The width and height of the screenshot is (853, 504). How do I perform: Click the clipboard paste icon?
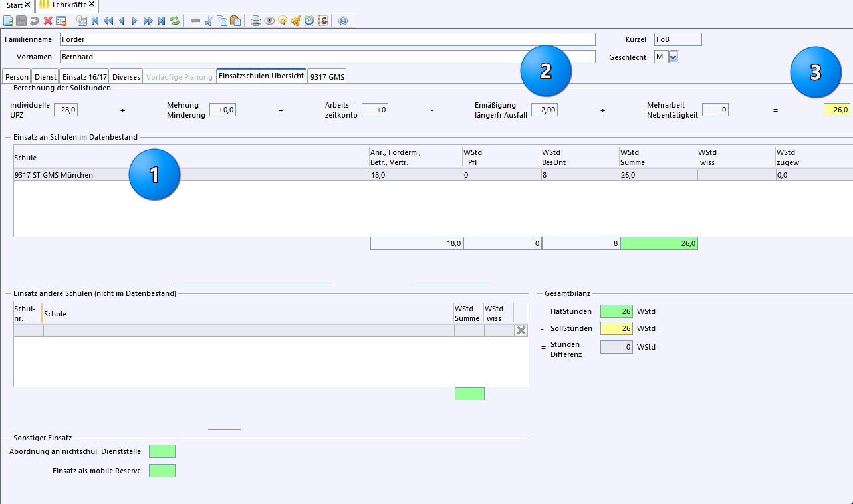[x=235, y=21]
